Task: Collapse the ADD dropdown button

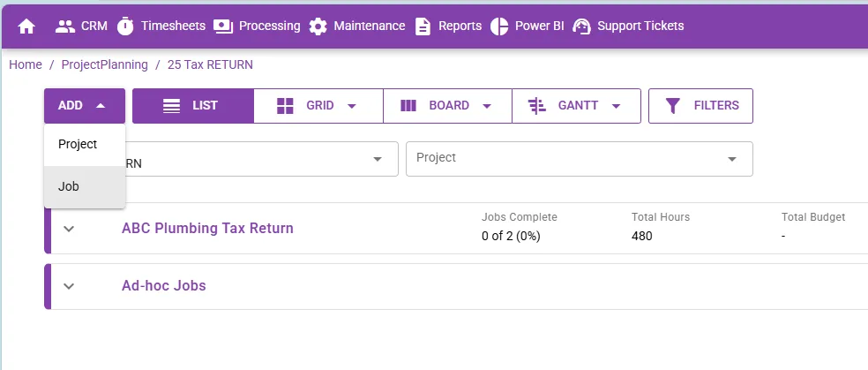Action: pyautogui.click(x=85, y=106)
